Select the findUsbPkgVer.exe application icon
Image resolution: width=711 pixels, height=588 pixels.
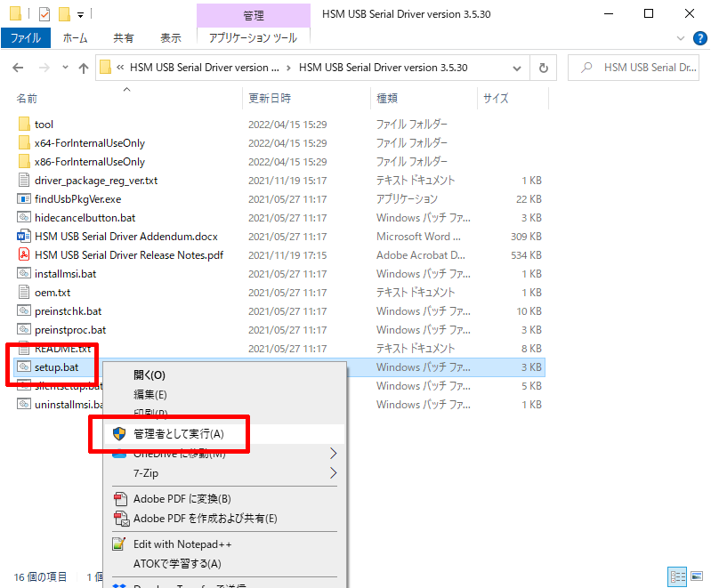tap(24, 198)
